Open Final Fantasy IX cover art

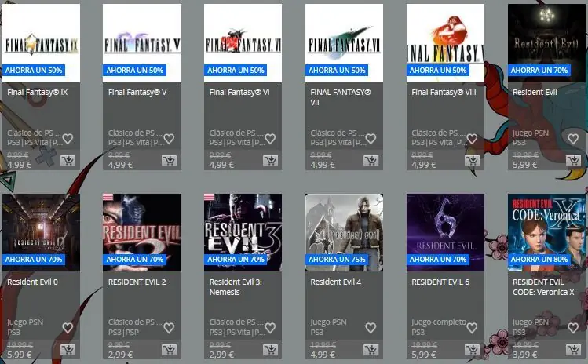point(42,43)
